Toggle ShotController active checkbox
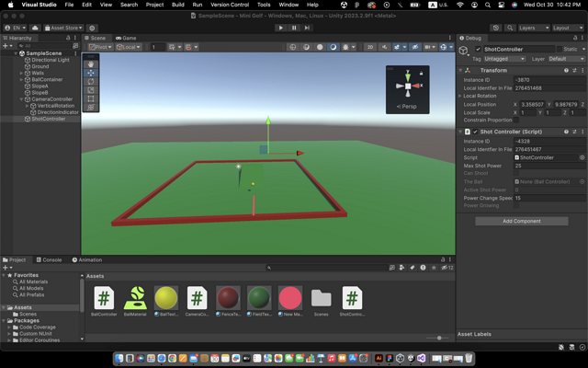Screen dimensions: 588x368 (478, 49)
